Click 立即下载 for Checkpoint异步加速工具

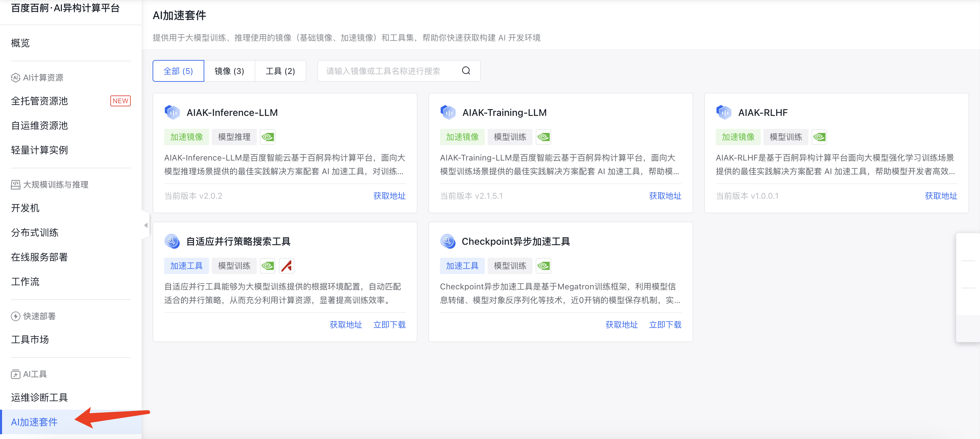665,325
